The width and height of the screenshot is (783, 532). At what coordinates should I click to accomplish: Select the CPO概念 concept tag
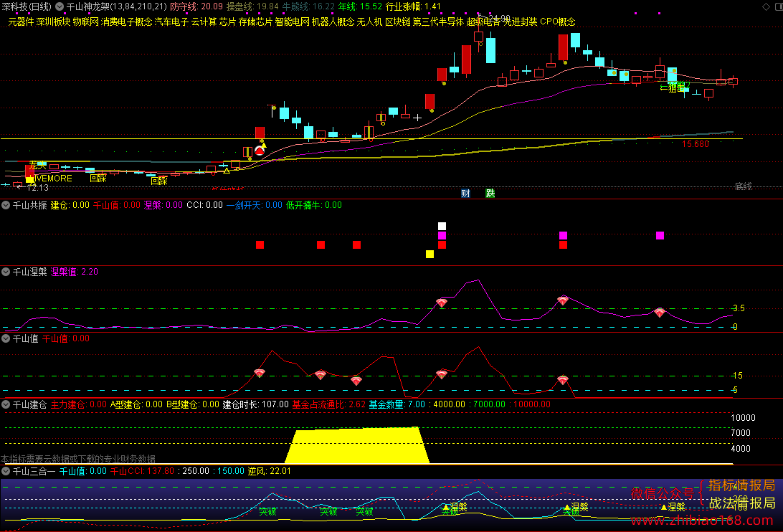click(x=557, y=22)
